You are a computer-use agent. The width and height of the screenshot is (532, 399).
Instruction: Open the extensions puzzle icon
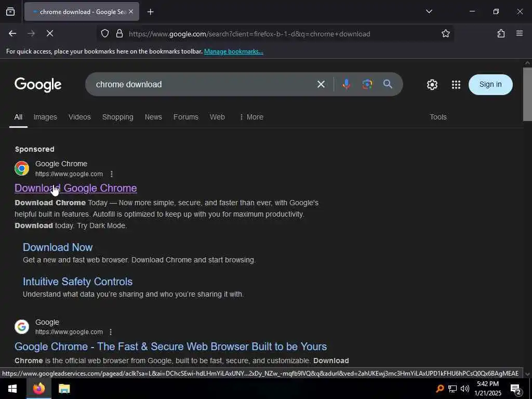[501, 34]
